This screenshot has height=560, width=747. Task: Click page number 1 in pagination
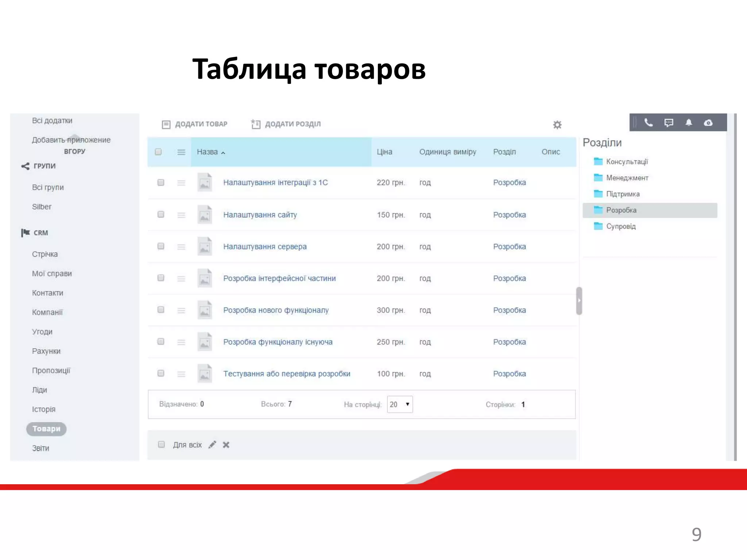click(x=523, y=404)
